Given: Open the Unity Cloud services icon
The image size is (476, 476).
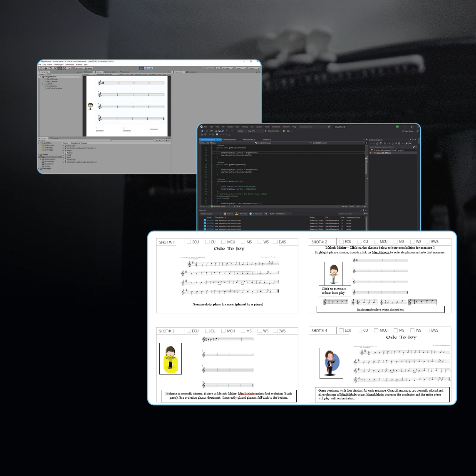Looking at the screenshot, I should point(218,68).
